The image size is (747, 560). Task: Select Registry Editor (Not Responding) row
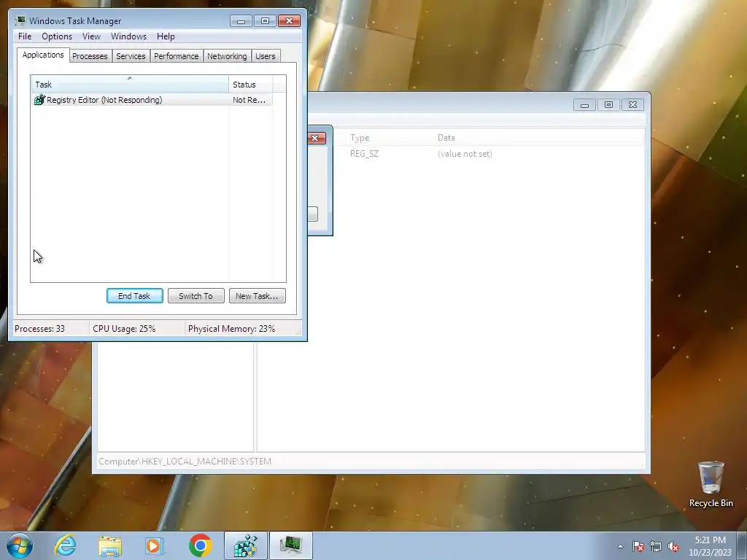click(152, 99)
